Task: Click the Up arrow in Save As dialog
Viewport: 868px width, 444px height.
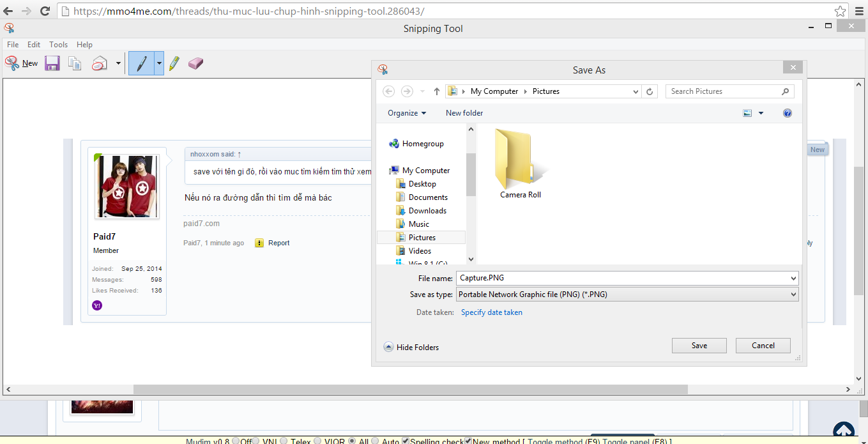Action: click(x=437, y=91)
